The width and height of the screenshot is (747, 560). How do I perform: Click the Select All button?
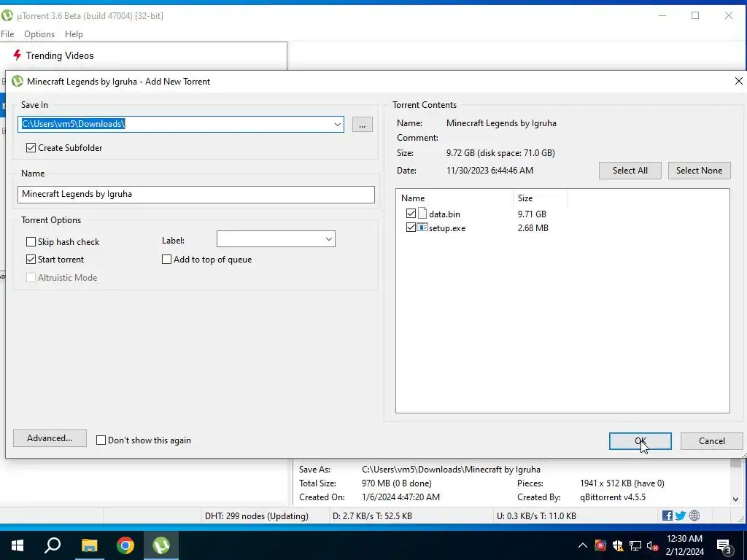(630, 171)
